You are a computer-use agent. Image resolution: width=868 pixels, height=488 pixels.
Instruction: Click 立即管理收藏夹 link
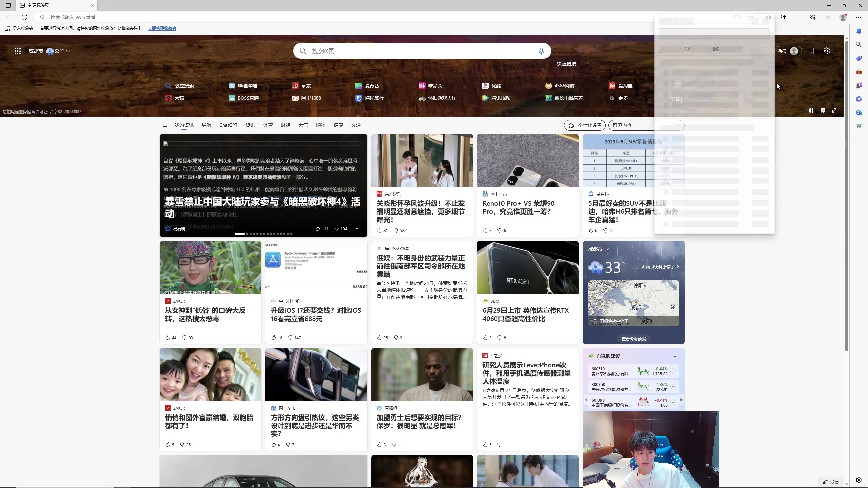162,28
